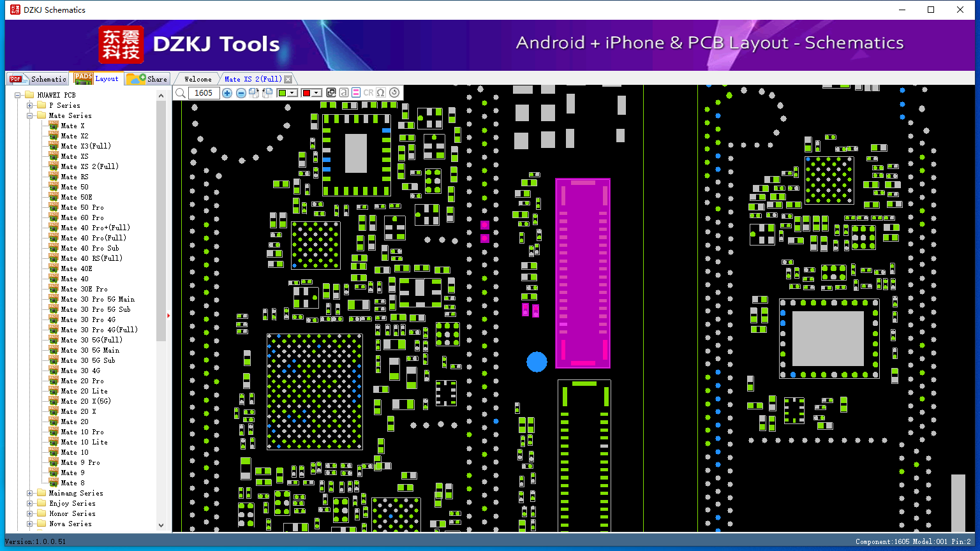Open Mate 50 Pro layout
This screenshot has width=980, height=551.
82,207
